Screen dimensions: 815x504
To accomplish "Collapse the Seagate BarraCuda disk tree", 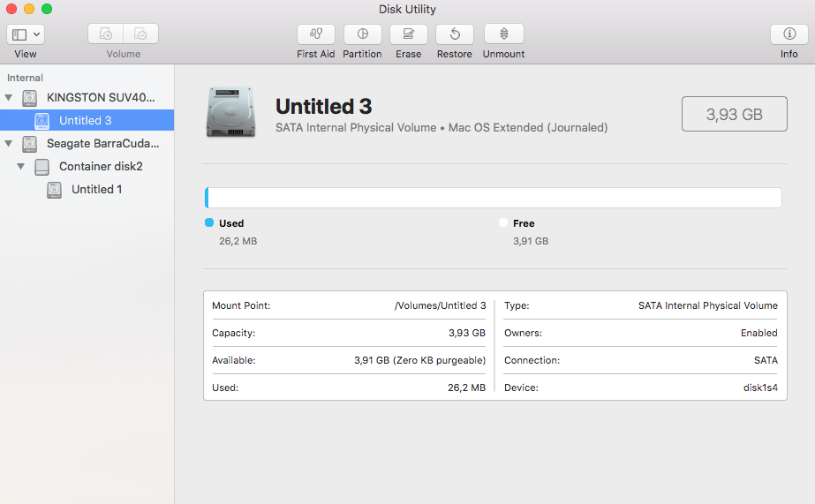I will coord(8,143).
